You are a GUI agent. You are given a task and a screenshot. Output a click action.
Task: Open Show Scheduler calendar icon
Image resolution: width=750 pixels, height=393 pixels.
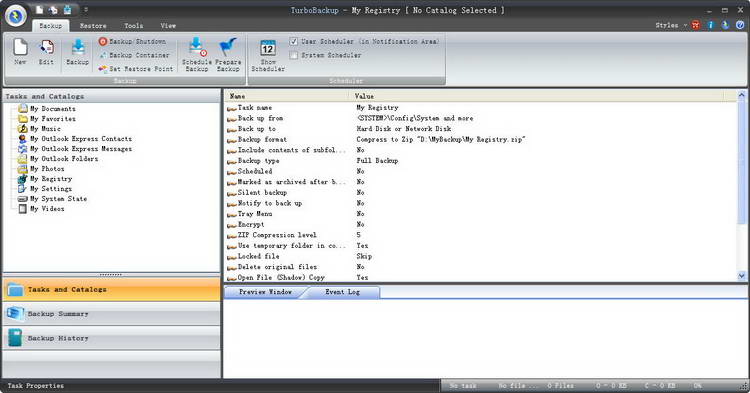coord(268,55)
